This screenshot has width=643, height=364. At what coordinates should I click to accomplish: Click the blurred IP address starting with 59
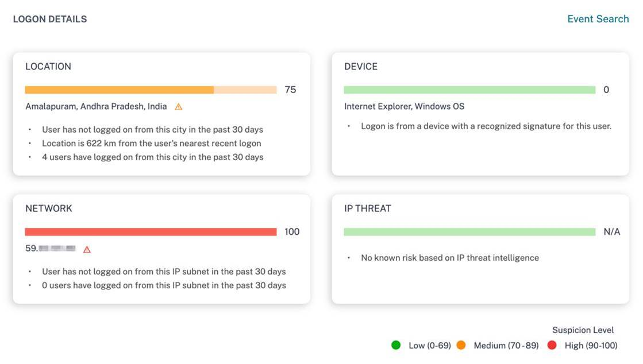click(x=51, y=249)
